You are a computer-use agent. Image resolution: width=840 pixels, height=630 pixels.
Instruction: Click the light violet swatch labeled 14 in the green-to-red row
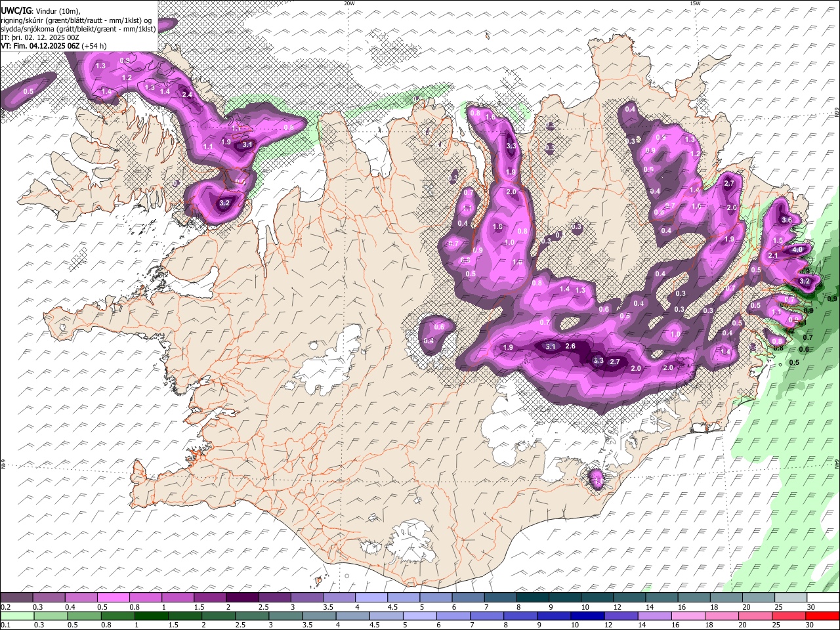click(x=654, y=616)
